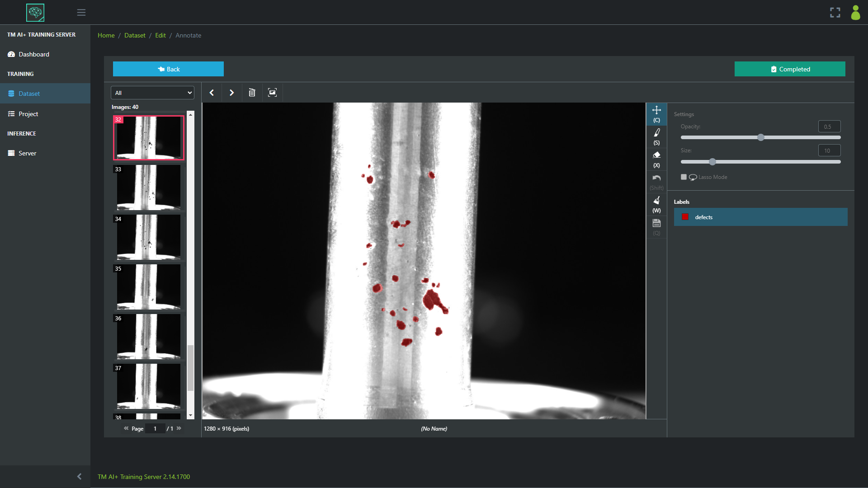Click the Opacity slider handle
The image size is (868, 488).
click(x=760, y=137)
